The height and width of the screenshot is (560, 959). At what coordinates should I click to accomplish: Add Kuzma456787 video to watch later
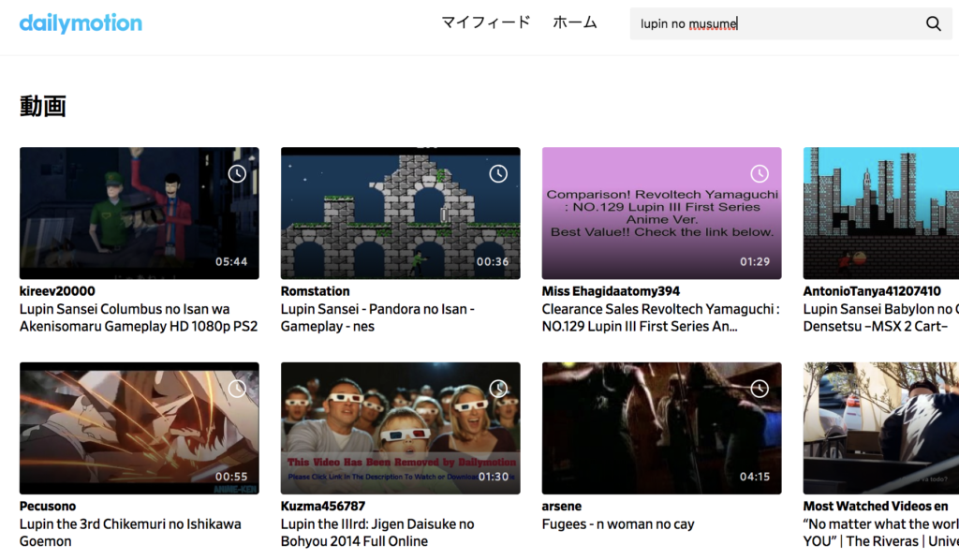click(498, 389)
